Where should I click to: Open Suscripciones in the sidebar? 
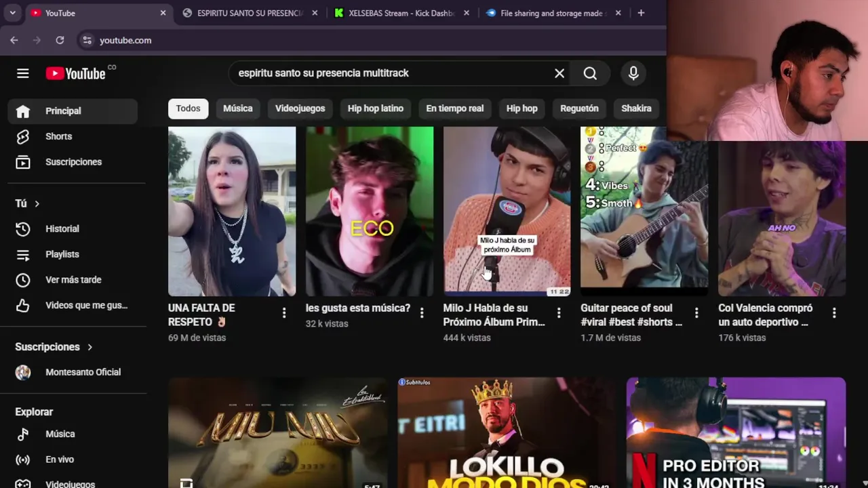tap(73, 162)
